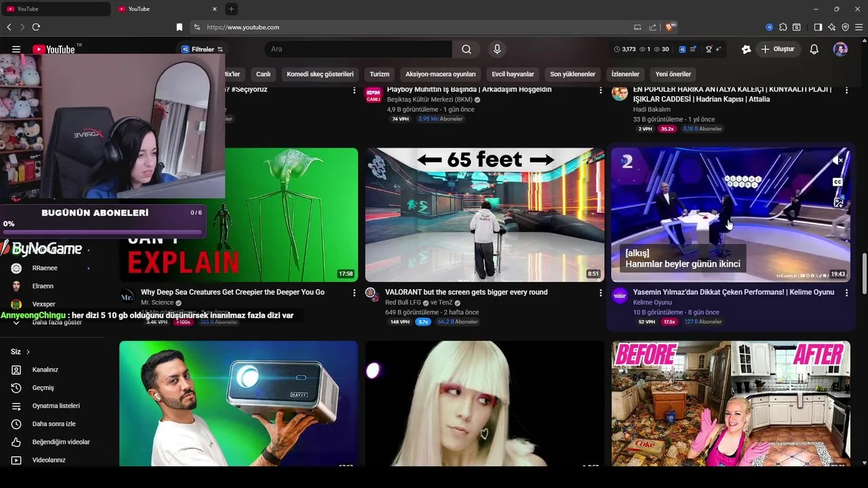Select Komedi skeç gösterileri chip
Image resolution: width=868 pixels, height=488 pixels.
pos(320,74)
